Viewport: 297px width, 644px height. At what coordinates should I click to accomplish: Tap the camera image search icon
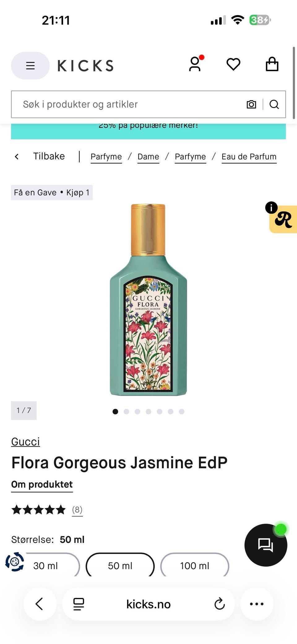(251, 105)
